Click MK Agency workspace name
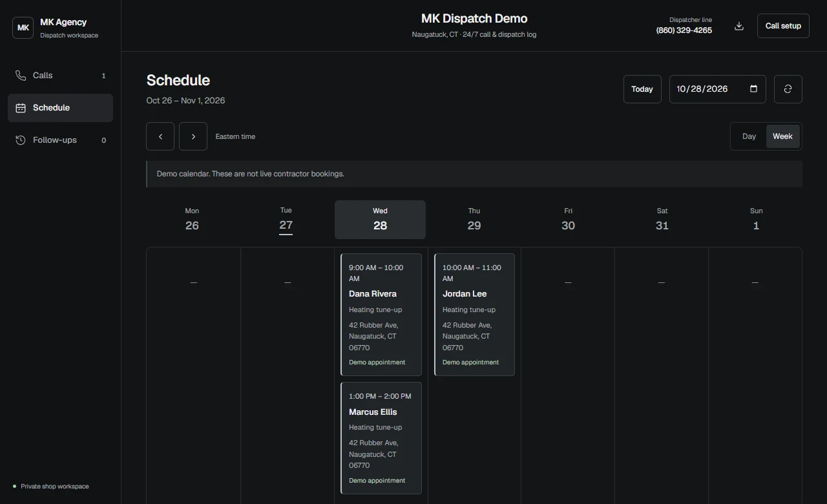827x504 pixels. (63, 22)
